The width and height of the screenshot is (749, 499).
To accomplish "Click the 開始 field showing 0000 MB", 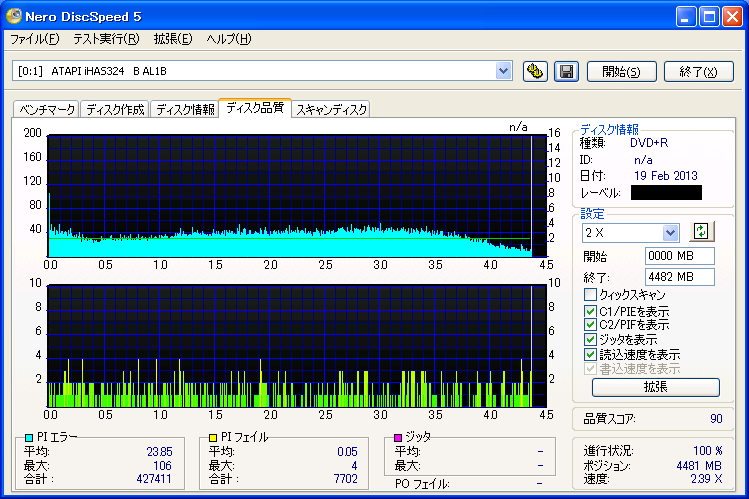I will coord(679,256).
